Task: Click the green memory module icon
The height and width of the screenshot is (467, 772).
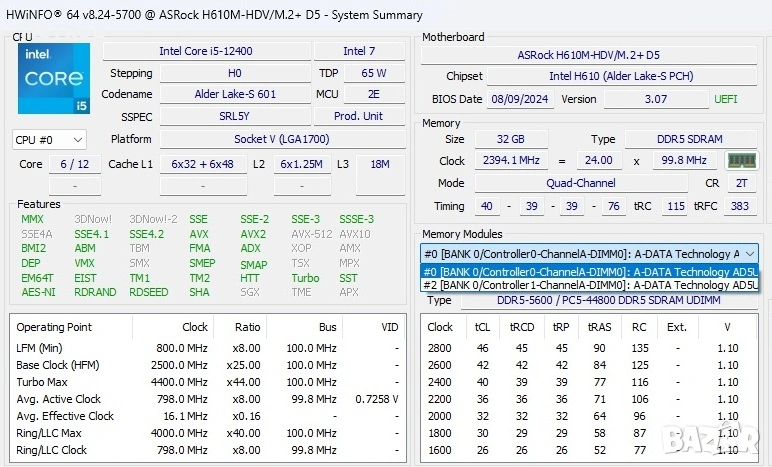Action: [x=741, y=160]
